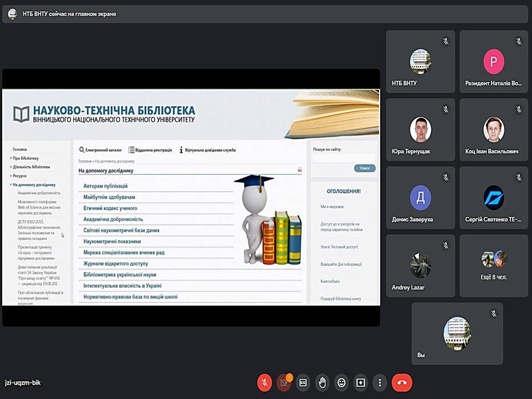The width and height of the screenshot is (532, 399).
Task: Raise your hand in the meeting
Action: click(x=322, y=383)
